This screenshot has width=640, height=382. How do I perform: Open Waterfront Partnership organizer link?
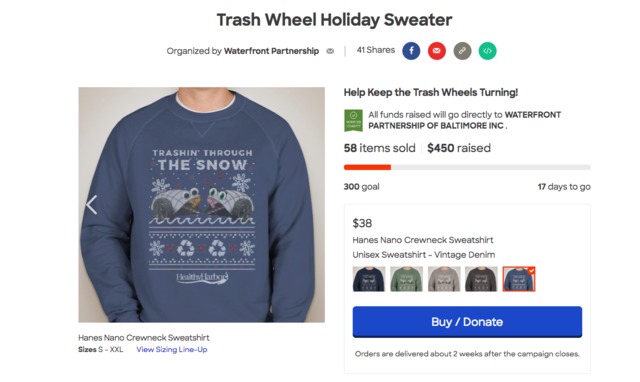[271, 51]
